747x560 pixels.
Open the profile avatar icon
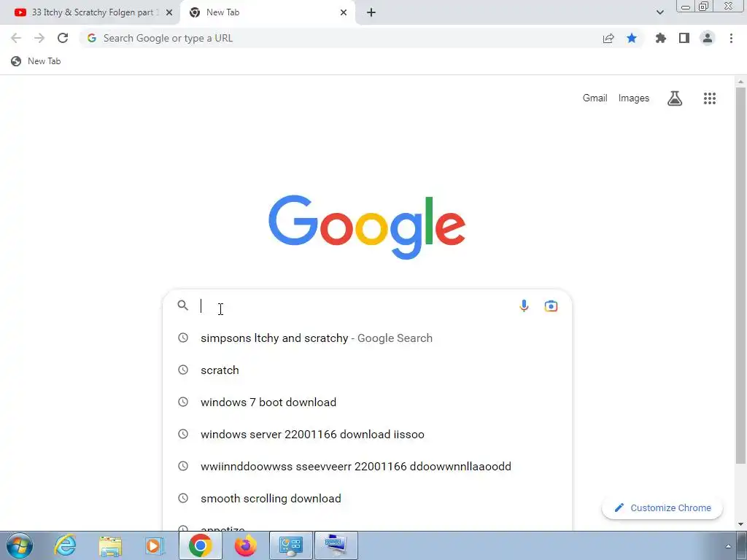tap(708, 38)
